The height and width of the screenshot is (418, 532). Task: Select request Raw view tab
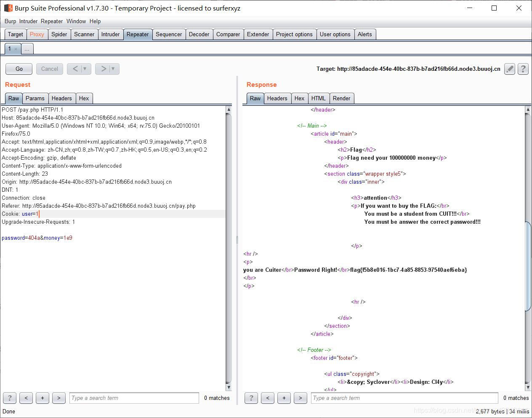click(x=14, y=98)
